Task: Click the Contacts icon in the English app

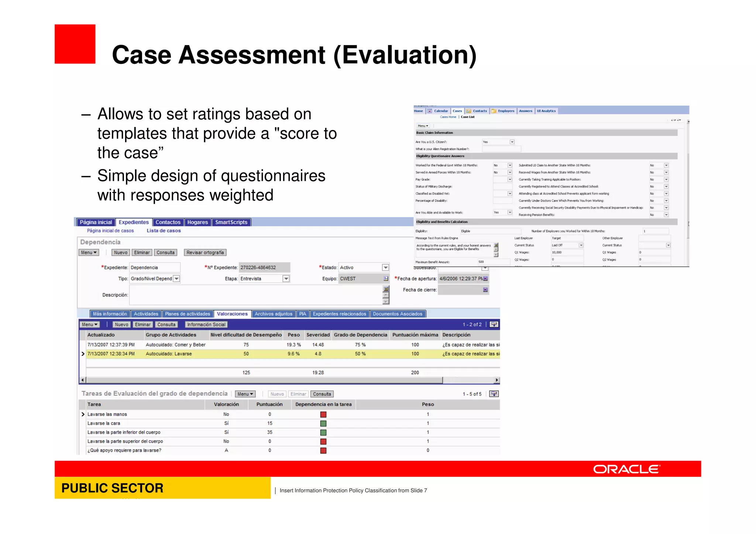Action: click(x=468, y=111)
